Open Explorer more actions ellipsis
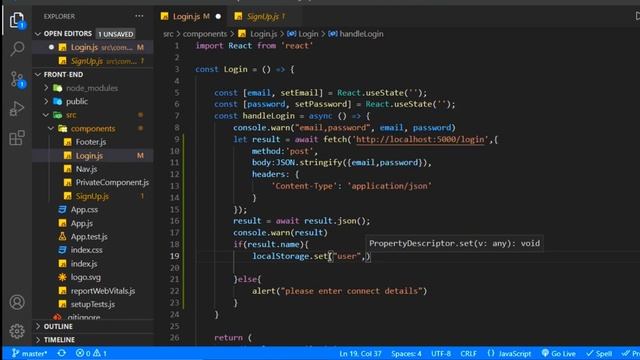Image resolution: width=640 pixels, height=360 pixels. click(x=139, y=16)
